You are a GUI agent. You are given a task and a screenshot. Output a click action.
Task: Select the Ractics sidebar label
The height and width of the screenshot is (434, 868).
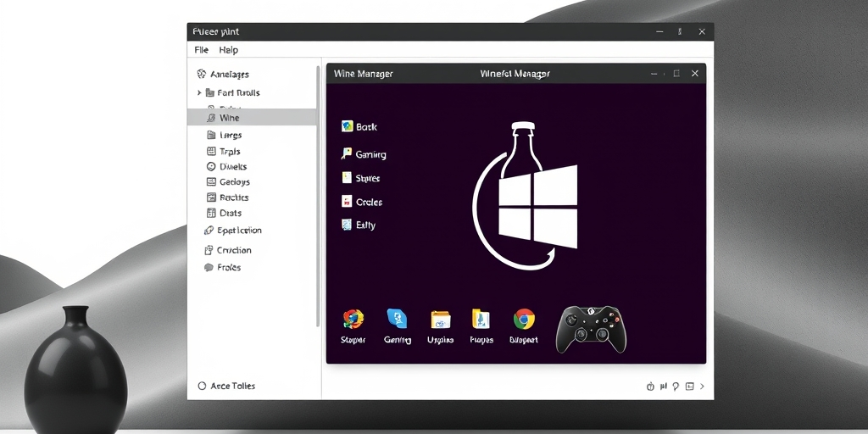coord(234,198)
